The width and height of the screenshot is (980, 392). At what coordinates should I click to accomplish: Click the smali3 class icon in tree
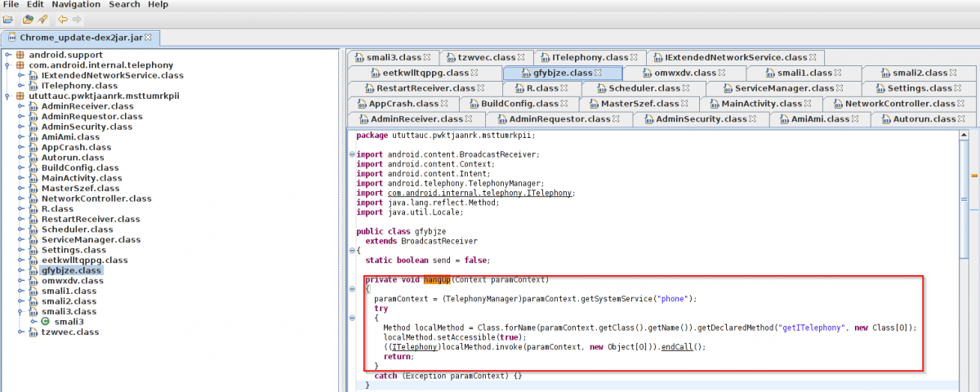click(46, 322)
